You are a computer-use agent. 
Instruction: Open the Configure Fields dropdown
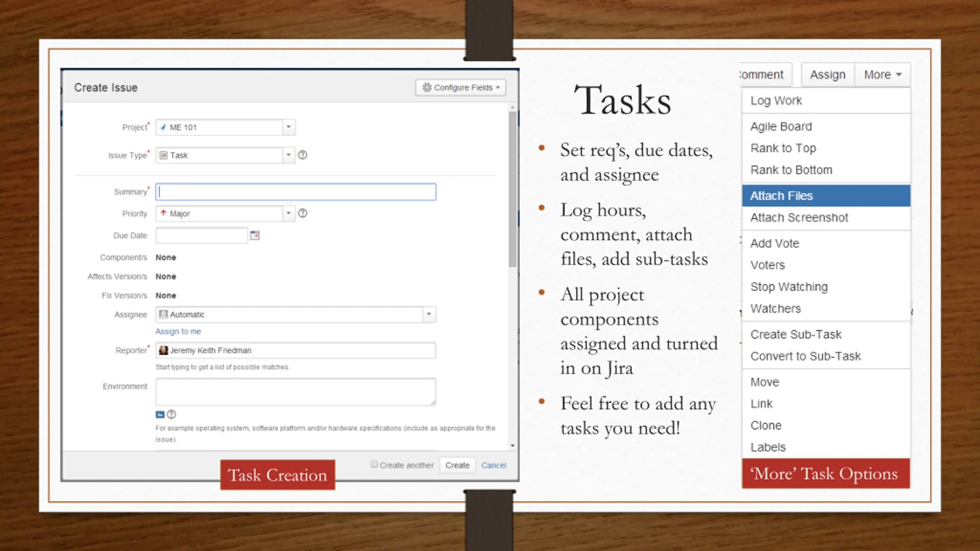(461, 88)
